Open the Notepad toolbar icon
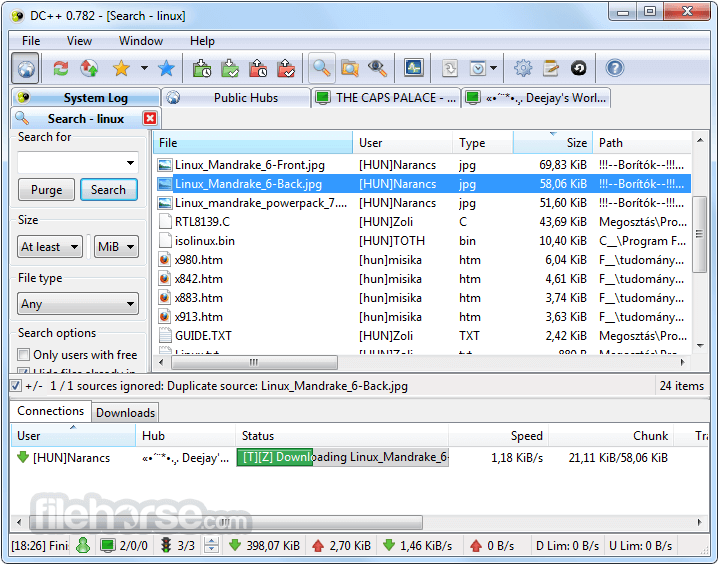This screenshot has height=565, width=719. (551, 69)
